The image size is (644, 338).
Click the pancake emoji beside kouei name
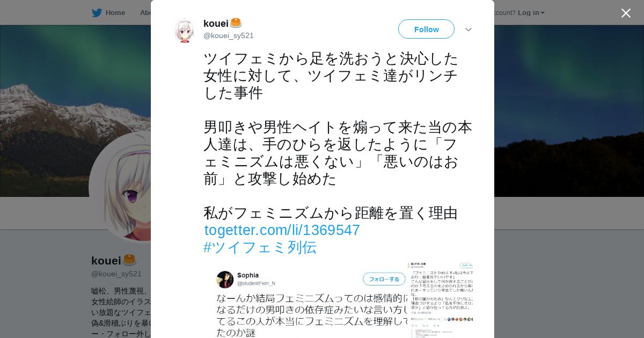[236, 23]
